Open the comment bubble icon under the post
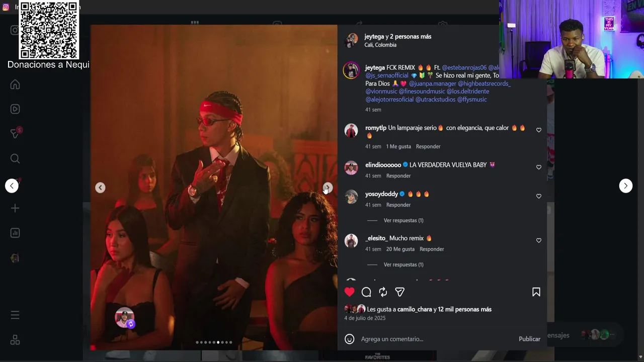The width and height of the screenshot is (644, 362). coord(366,292)
